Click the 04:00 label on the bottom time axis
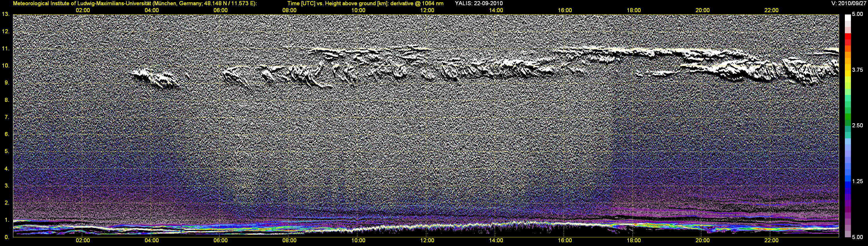The width and height of the screenshot is (868, 246). [x=152, y=241]
